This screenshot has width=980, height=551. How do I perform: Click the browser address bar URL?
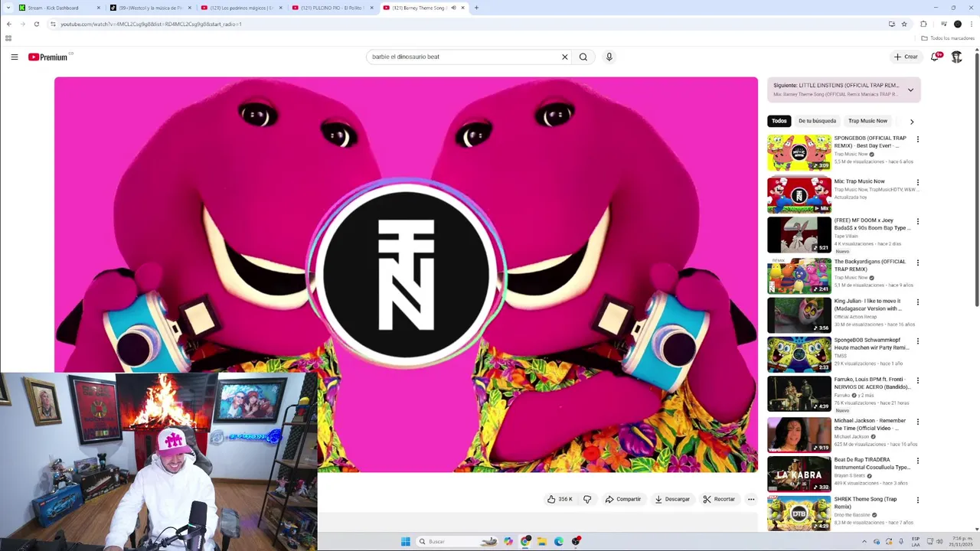point(151,24)
